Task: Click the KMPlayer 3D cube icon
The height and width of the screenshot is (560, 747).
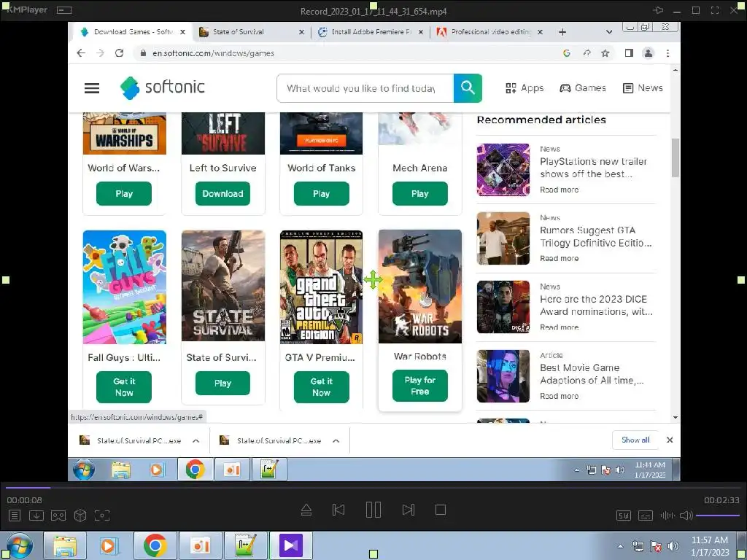Action: pyautogui.click(x=80, y=516)
